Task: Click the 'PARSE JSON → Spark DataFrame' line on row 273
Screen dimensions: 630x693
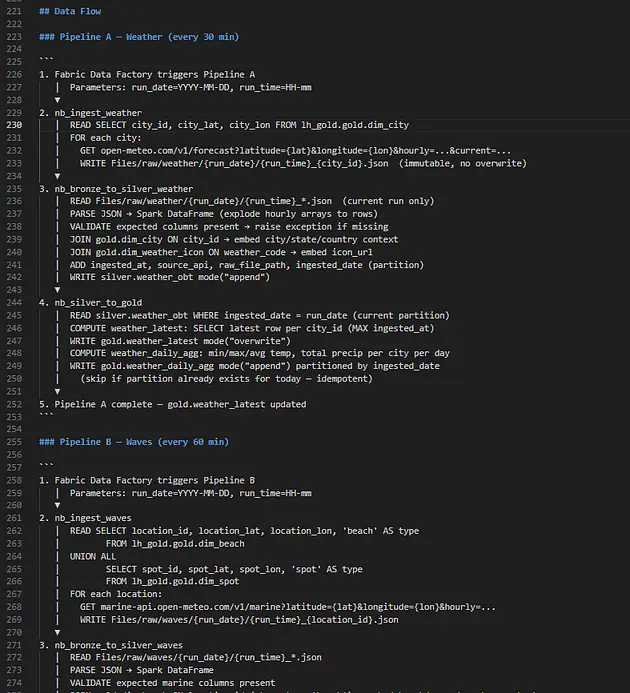Action: point(141,670)
